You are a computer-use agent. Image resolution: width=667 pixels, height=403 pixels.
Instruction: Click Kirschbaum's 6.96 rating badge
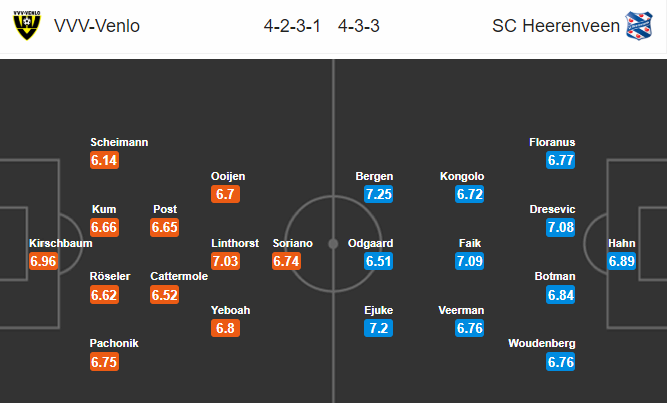pyautogui.click(x=43, y=261)
